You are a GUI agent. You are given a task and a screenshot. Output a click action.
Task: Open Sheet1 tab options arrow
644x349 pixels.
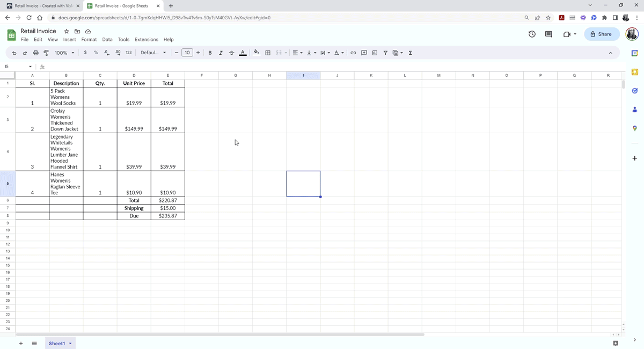(70, 344)
